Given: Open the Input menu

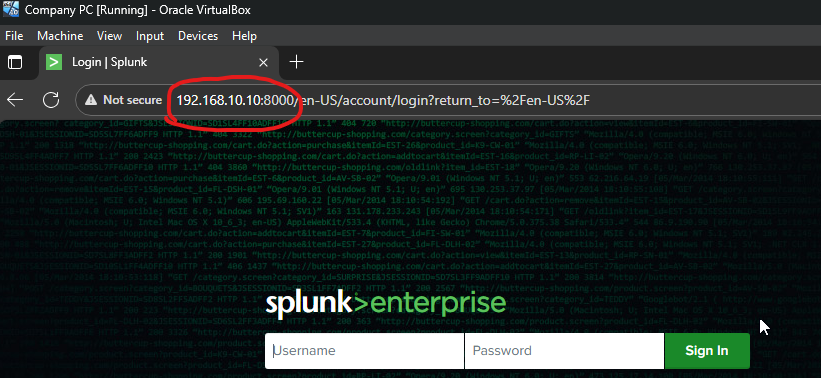Looking at the screenshot, I should tap(150, 36).
